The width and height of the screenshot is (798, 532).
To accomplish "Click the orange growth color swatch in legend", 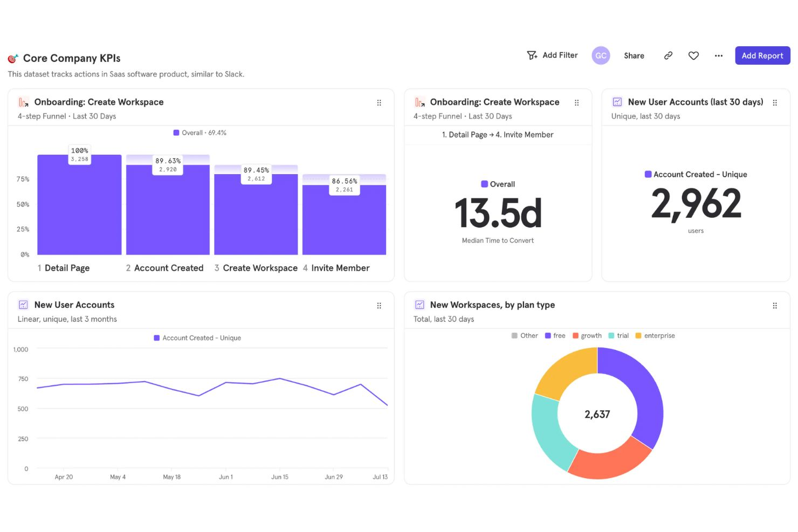I will pos(575,335).
